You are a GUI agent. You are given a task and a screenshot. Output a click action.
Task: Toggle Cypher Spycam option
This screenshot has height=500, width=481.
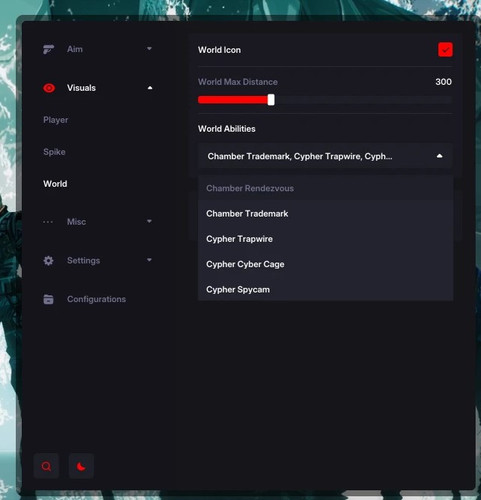(325, 289)
